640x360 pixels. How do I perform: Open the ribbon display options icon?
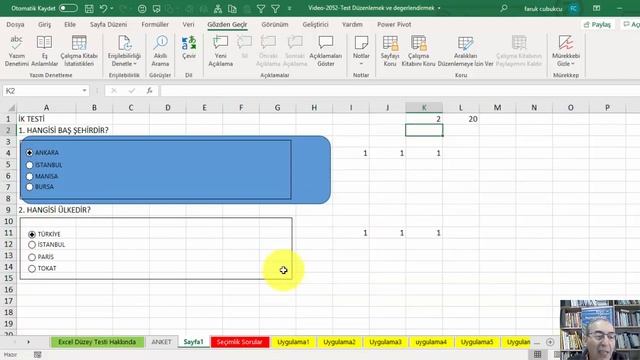pyautogui.click(x=596, y=8)
